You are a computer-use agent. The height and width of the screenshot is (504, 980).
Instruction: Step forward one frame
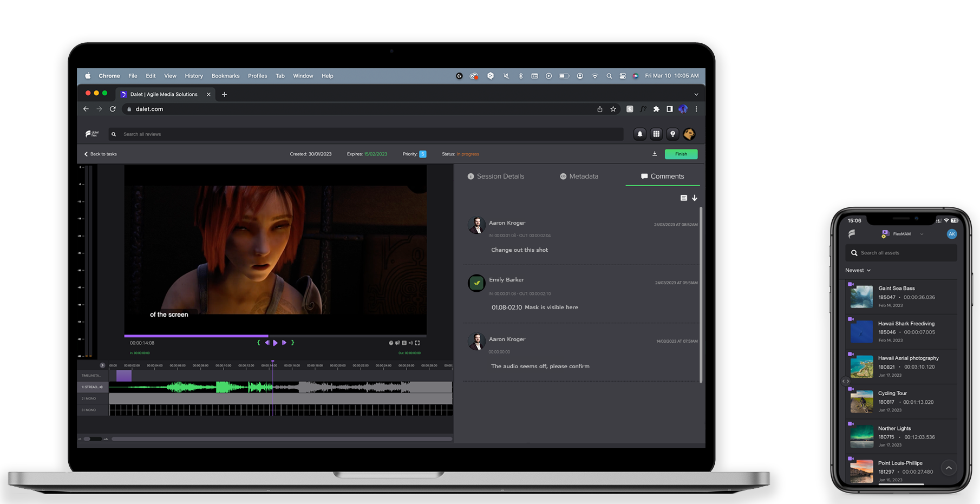click(284, 343)
